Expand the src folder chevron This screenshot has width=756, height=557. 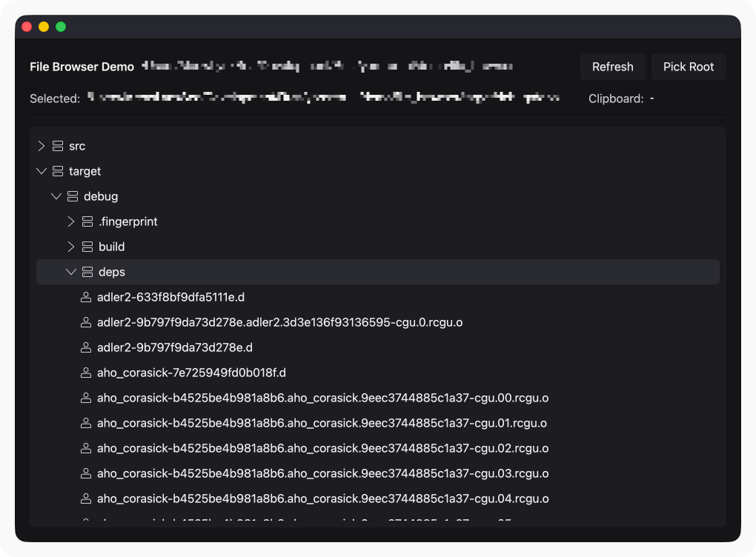coord(42,147)
